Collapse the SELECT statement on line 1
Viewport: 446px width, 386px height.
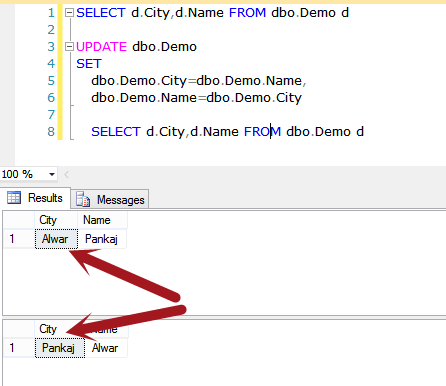[x=69, y=13]
